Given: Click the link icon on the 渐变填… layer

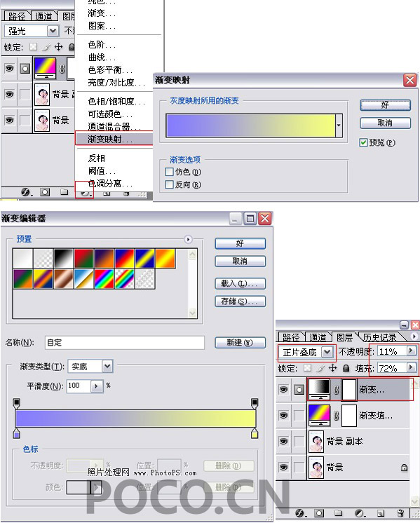Looking at the screenshot, I should coord(337,415).
